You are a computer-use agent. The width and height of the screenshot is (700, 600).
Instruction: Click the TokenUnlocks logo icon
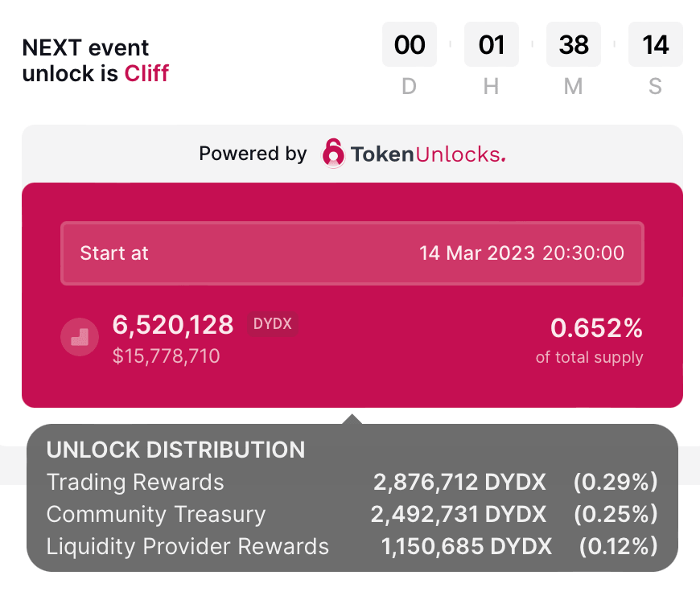[x=332, y=153]
